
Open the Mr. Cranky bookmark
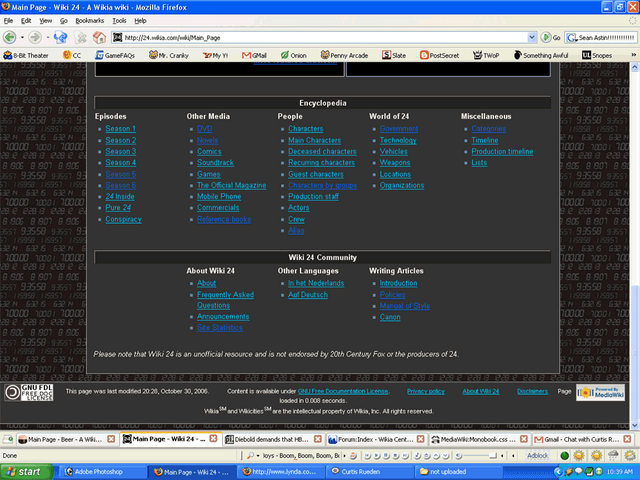coord(169,55)
